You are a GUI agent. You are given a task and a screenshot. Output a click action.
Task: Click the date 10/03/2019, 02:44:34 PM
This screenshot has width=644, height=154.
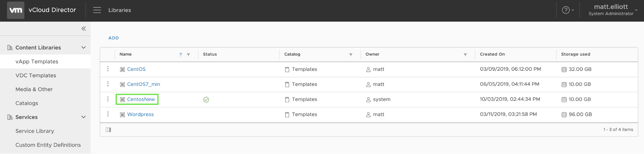510,99
